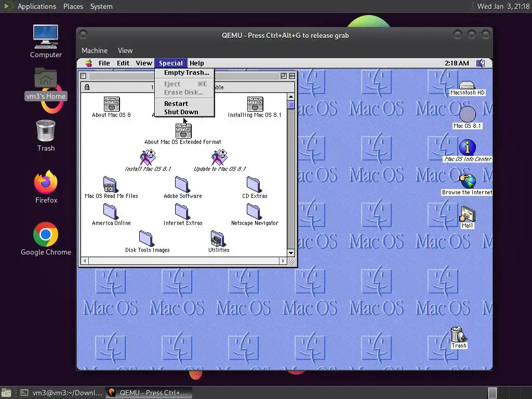Close the highlighted Special menu title
Viewport: 532px width, 399px height.
pyautogui.click(x=170, y=63)
